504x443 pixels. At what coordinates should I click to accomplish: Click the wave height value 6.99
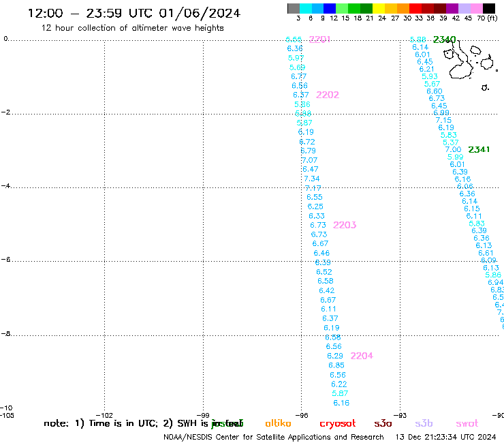[441, 112]
